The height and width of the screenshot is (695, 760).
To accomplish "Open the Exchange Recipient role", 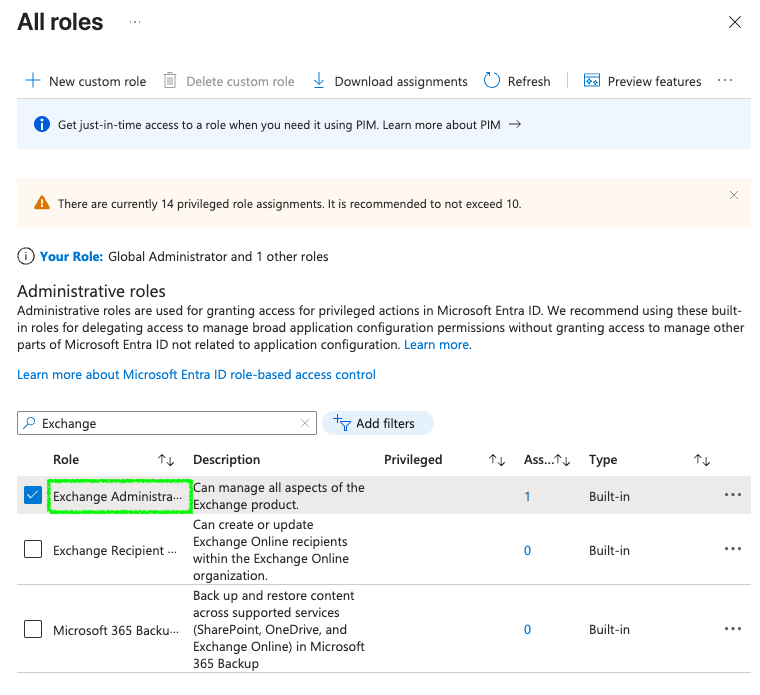I will click(115, 551).
